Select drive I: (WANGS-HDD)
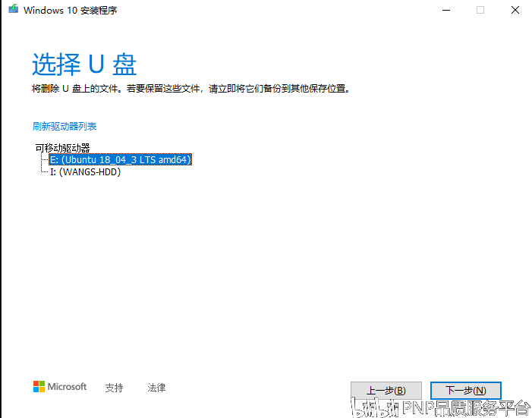Screen dimensions: 532x418 tap(85, 172)
